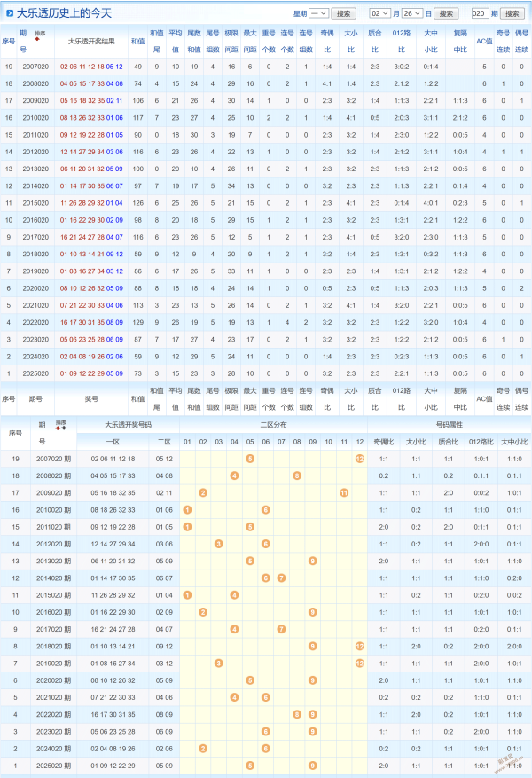Screen dimensions: 532x778
Task: Click 搜索 button next to the 星期 dropdown
Action: [x=345, y=13]
